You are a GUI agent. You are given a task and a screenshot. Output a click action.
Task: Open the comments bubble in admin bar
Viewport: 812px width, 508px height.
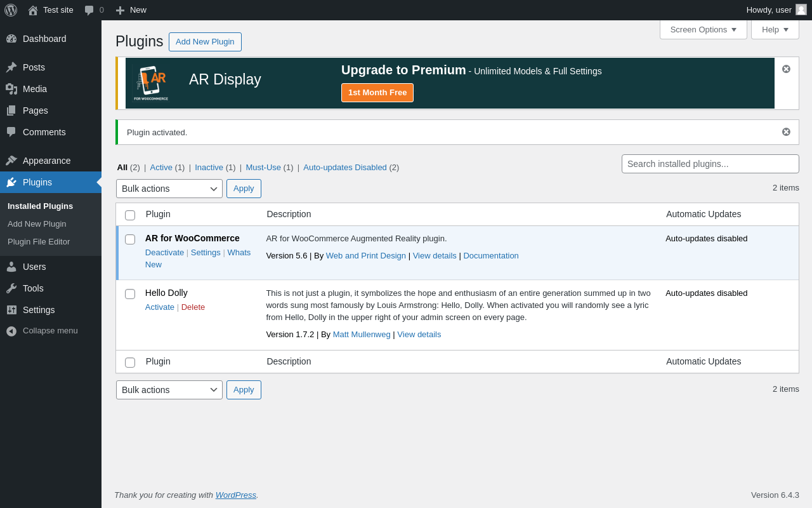pos(89,10)
